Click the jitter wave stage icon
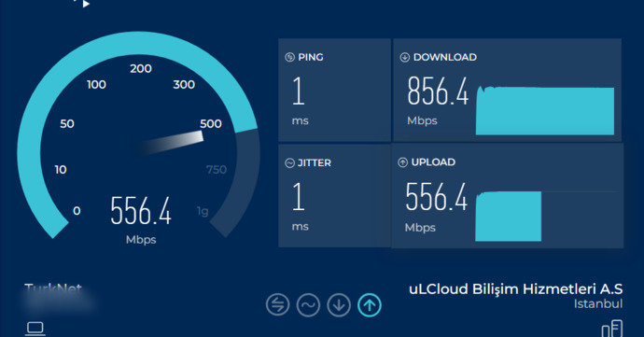Screen dimensions: 644x337 [308, 305]
